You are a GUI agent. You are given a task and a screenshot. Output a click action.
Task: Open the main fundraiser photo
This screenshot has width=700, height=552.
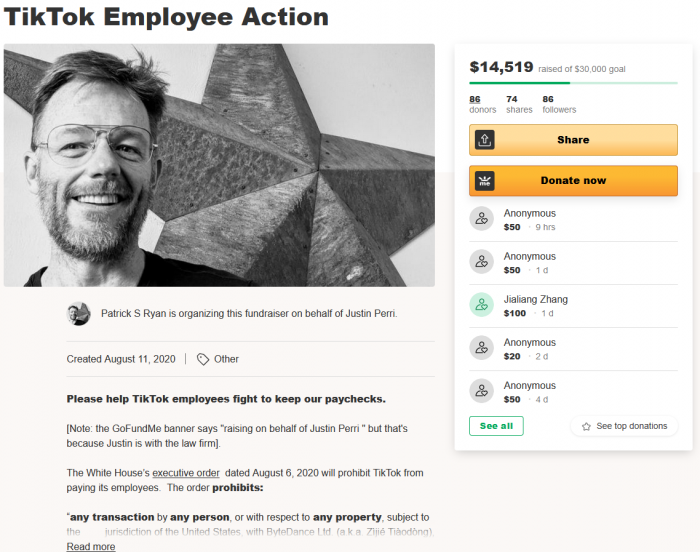tap(219, 165)
